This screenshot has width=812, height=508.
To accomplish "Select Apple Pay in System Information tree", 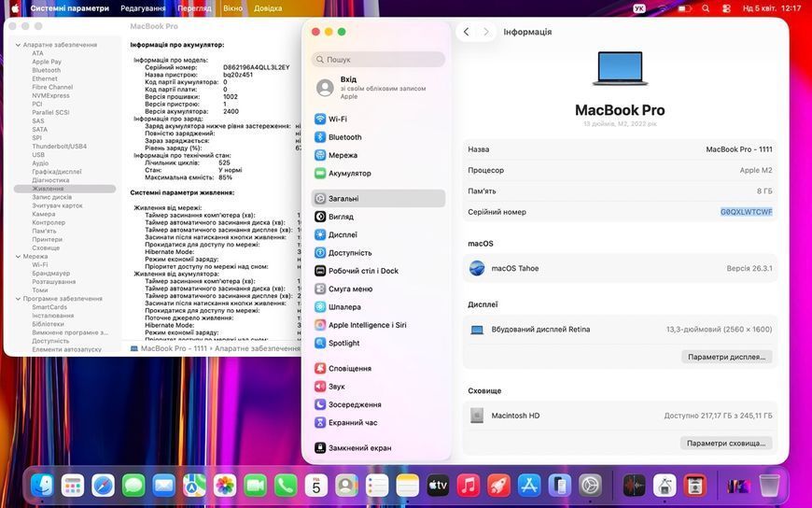I will [x=47, y=62].
